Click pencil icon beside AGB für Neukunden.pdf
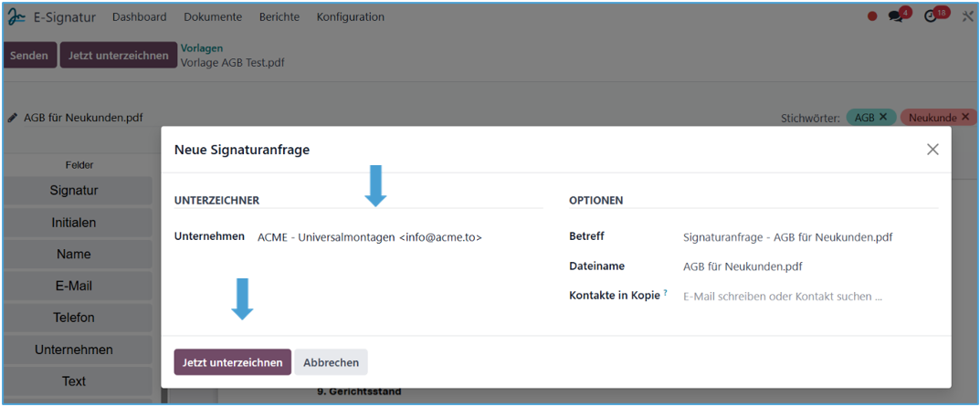This screenshot has width=980, height=407. 13,118
